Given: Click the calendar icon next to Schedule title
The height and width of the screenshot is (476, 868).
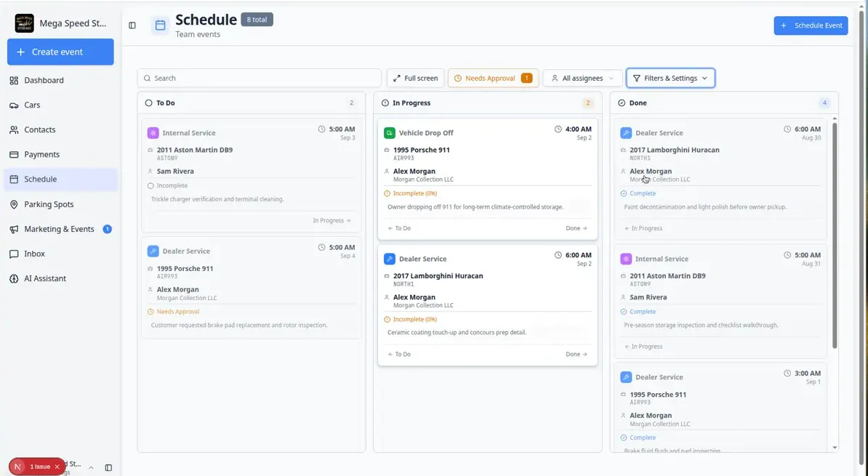Looking at the screenshot, I should click(x=160, y=25).
